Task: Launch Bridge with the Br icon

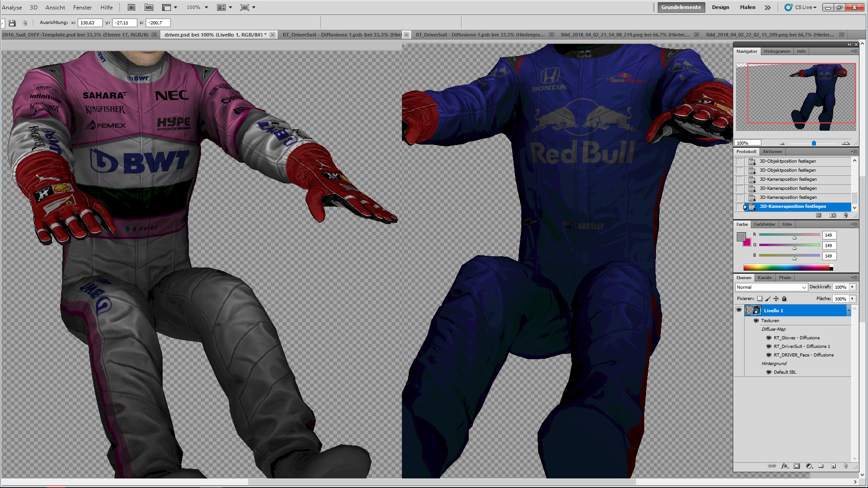Action: (x=132, y=7)
